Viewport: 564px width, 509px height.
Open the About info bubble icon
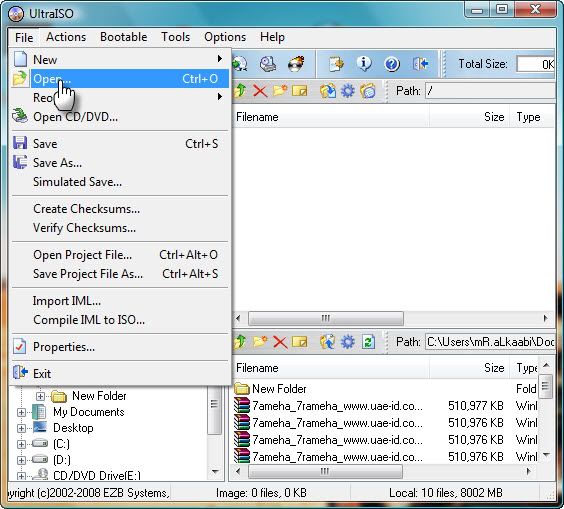[364, 64]
